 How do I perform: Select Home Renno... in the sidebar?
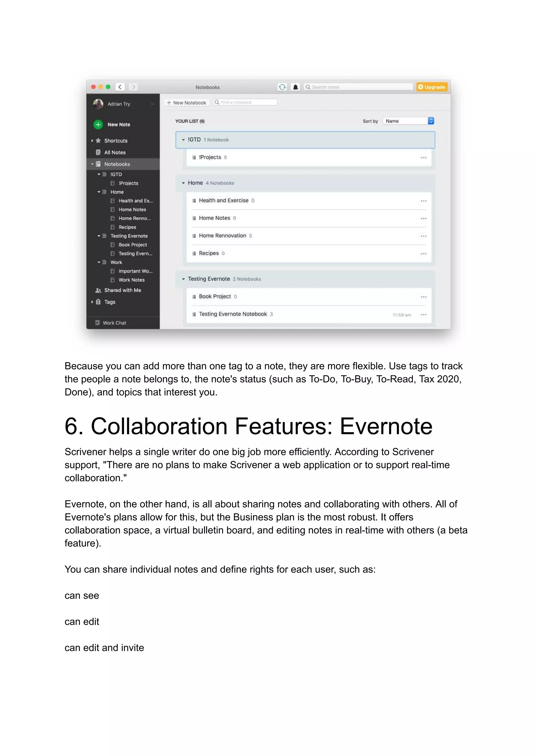click(135, 218)
